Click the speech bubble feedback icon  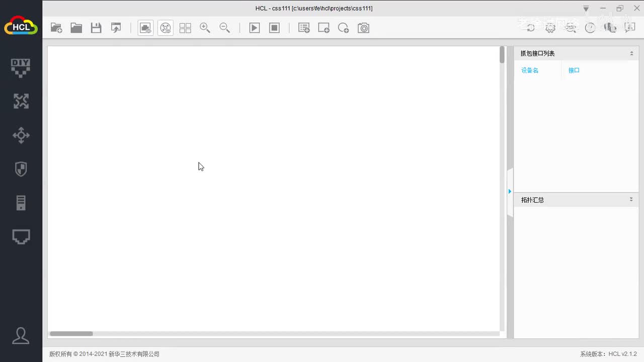pyautogui.click(x=630, y=28)
